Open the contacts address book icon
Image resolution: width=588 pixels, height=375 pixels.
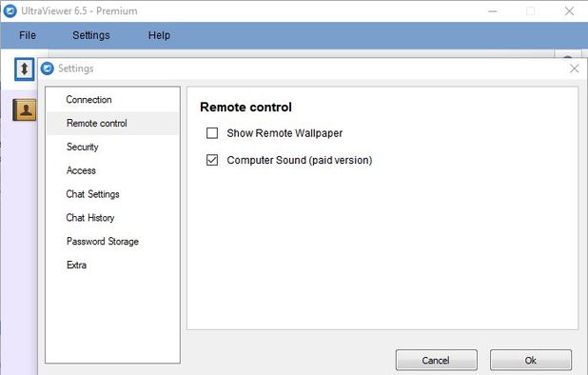(x=25, y=109)
